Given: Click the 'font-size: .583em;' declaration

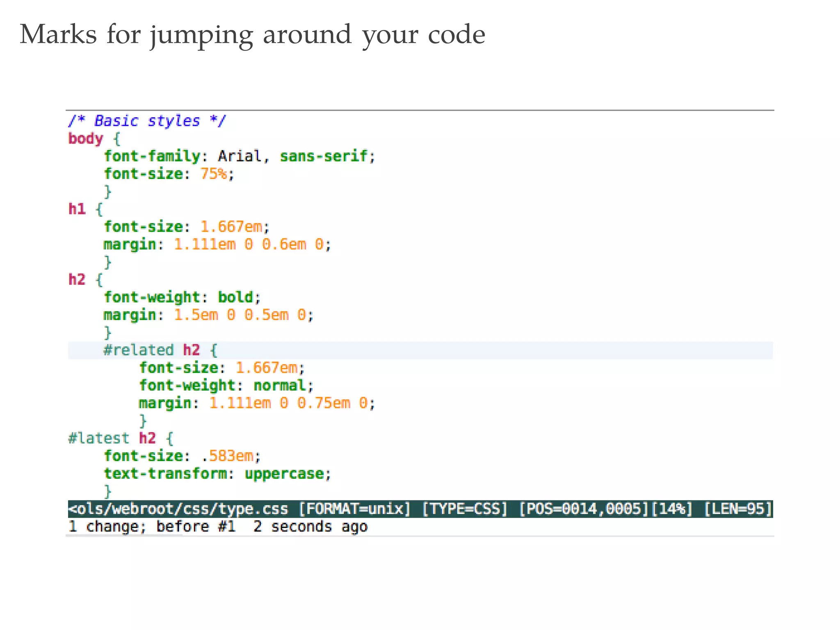Looking at the screenshot, I should click(182, 456).
